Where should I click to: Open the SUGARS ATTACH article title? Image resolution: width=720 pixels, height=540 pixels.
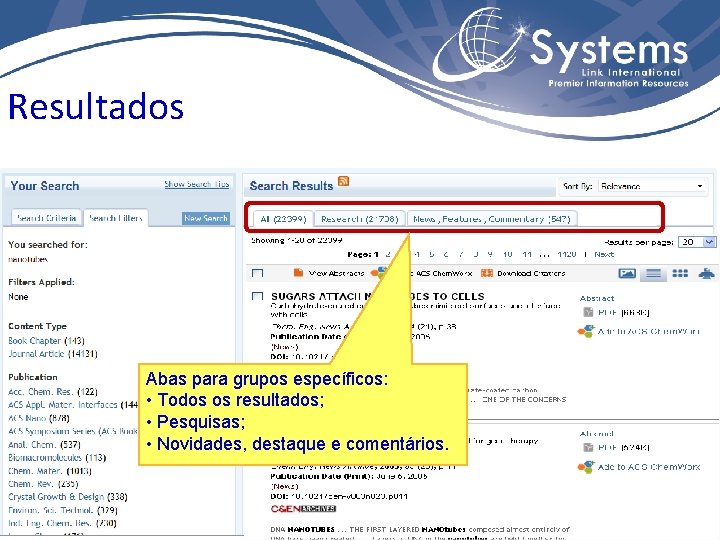pos(377,296)
